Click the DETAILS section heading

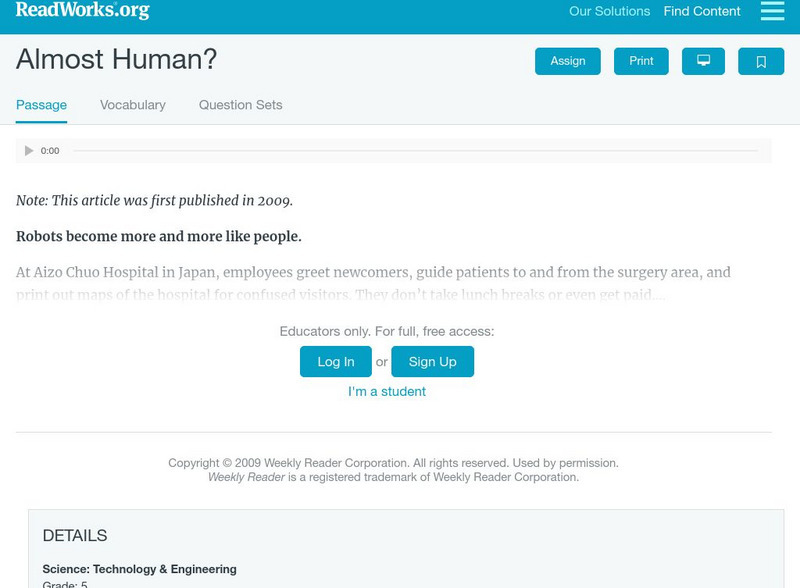tap(75, 536)
